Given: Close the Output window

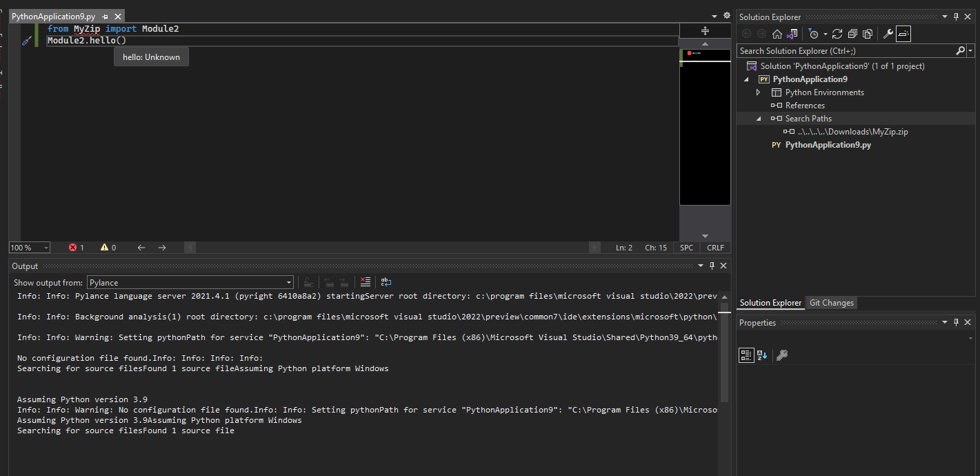Looking at the screenshot, I should [x=723, y=266].
